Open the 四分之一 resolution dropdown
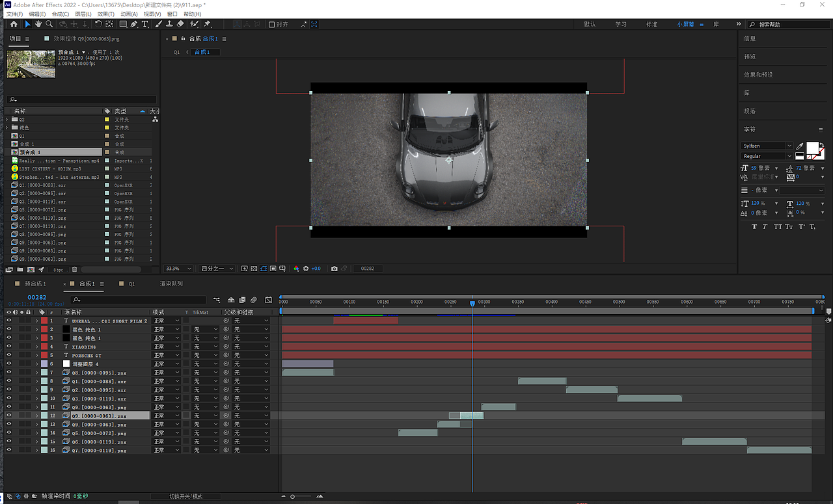This screenshot has height=504, width=833. [217, 269]
